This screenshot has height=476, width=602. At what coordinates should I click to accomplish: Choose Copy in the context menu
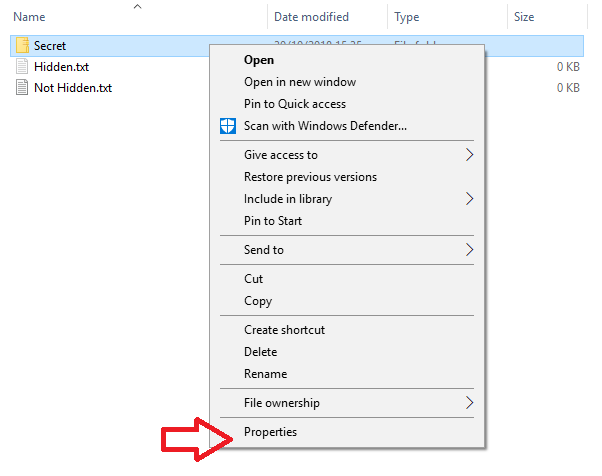[258, 301]
